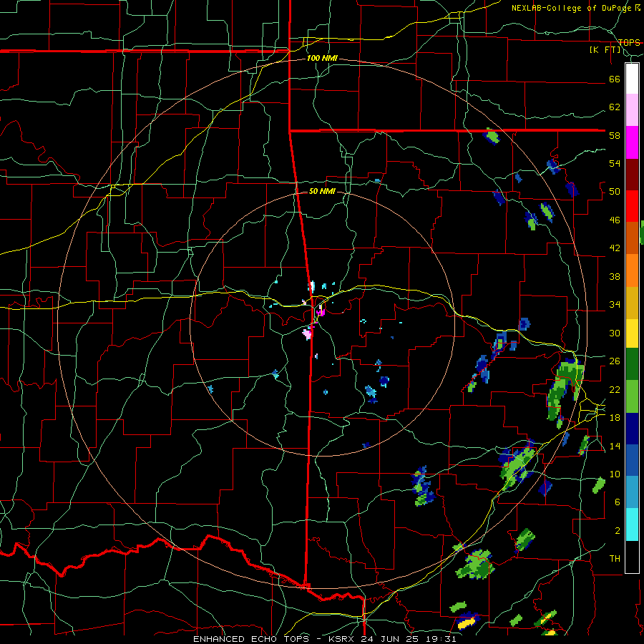The height and width of the screenshot is (644, 644).
Task: Click the TH legend label
Action: [615, 559]
